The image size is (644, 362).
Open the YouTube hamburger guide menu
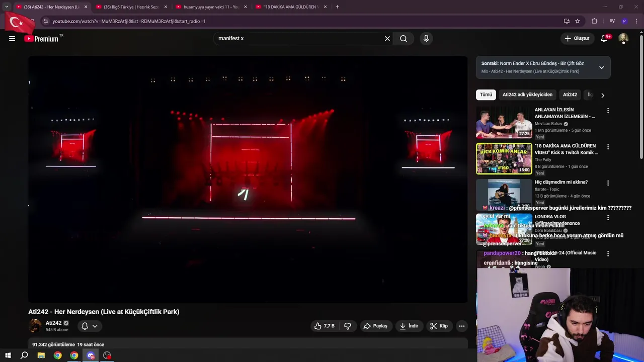[12, 38]
